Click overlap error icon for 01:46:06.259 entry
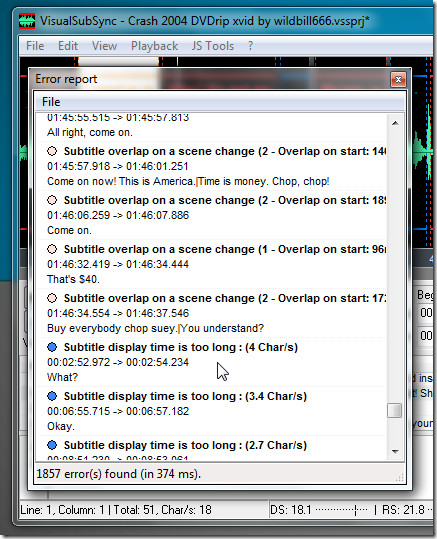The height and width of the screenshot is (539, 437). (52, 200)
